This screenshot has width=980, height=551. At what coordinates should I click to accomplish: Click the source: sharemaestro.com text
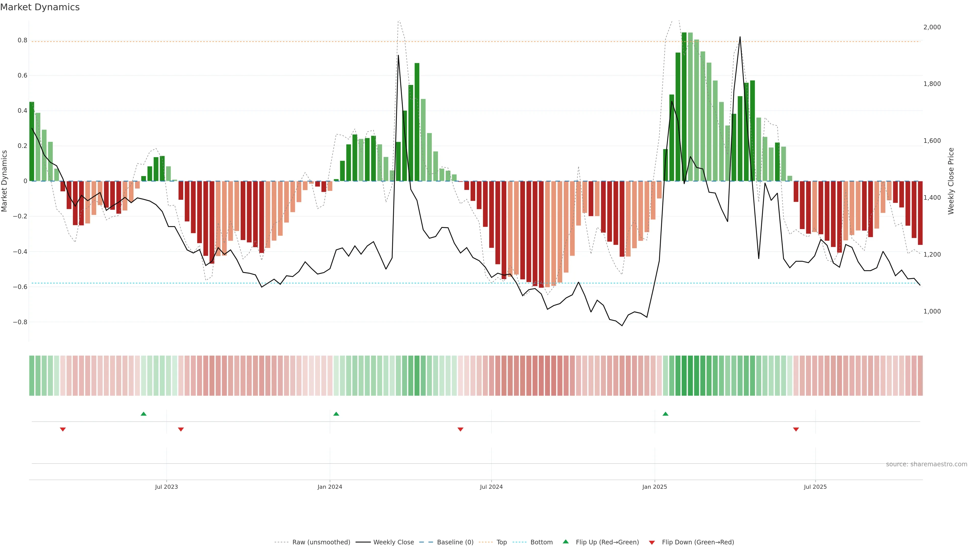[926, 464]
